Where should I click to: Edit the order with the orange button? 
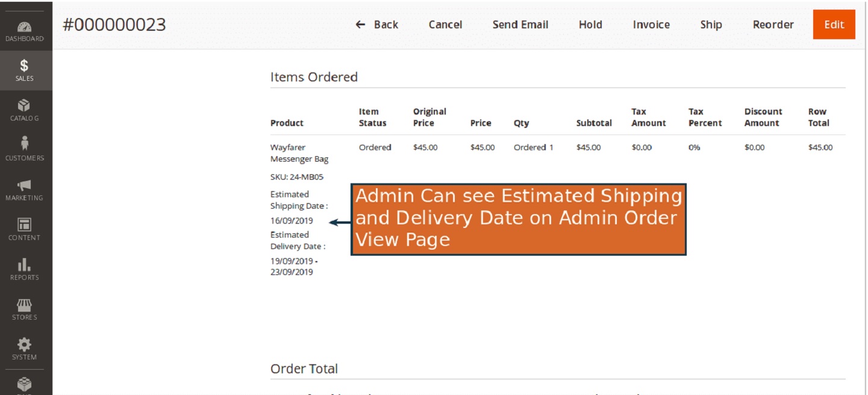pos(834,25)
